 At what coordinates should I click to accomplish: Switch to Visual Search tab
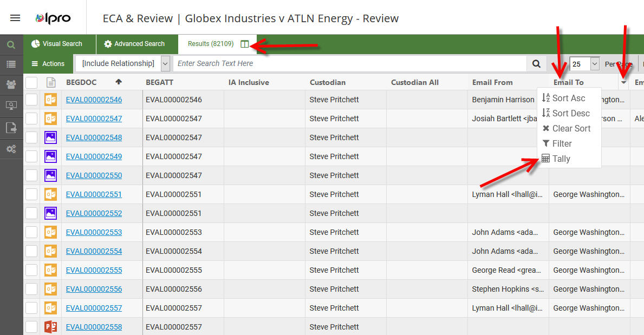[57, 44]
